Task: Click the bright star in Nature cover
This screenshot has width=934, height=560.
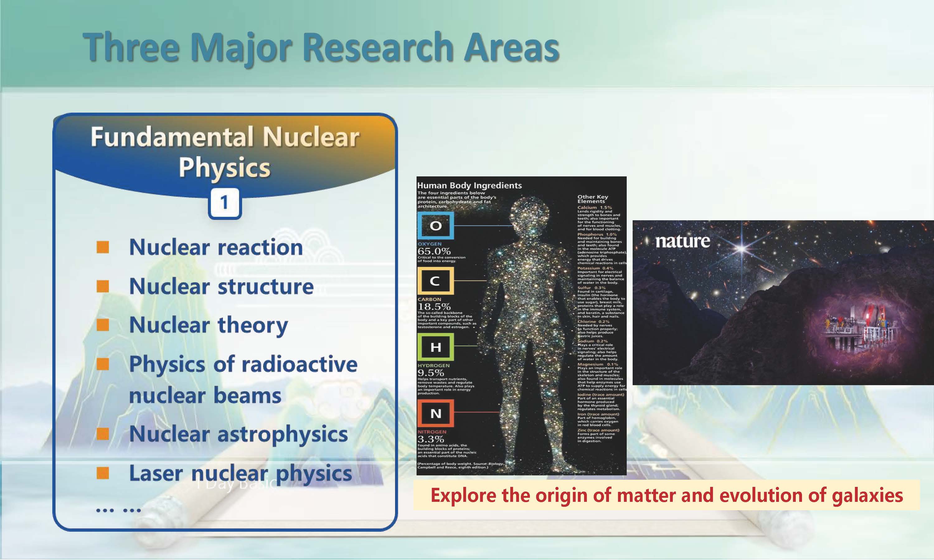Action: click(x=742, y=248)
